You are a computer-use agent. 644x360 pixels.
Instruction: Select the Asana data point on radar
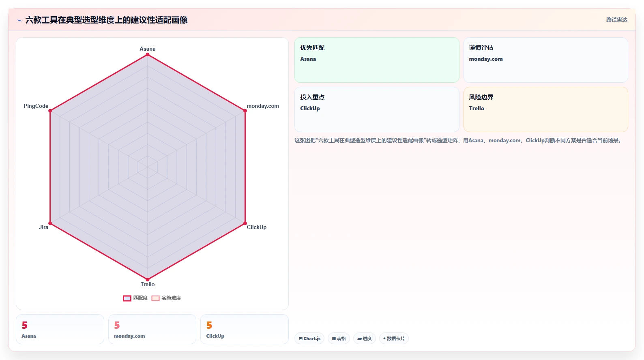click(x=148, y=54)
